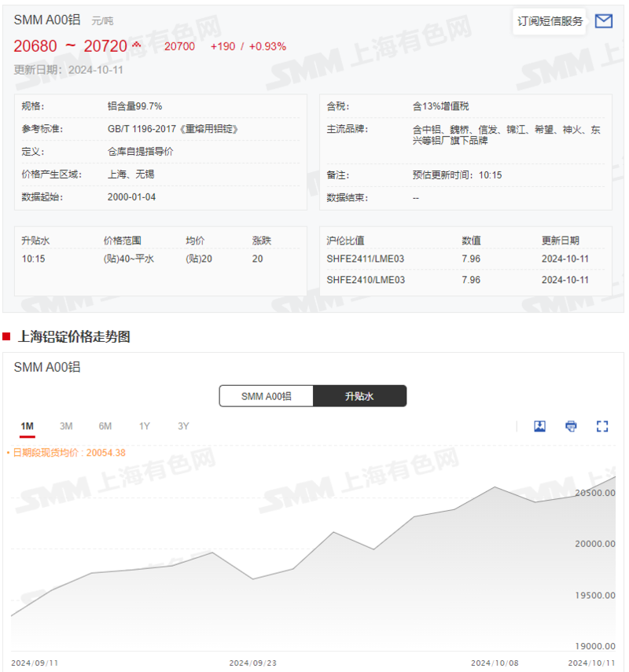Click the chart line peak near 2024/10/08

tap(495, 487)
